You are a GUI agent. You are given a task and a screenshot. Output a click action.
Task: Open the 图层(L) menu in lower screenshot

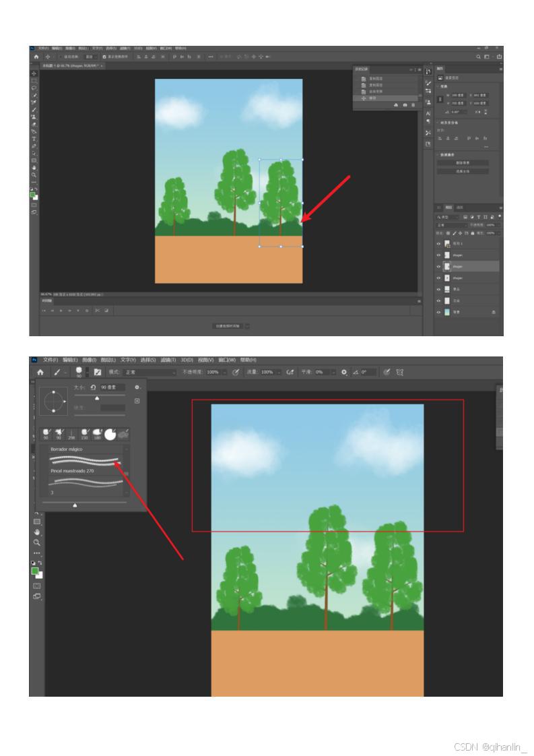point(108,360)
